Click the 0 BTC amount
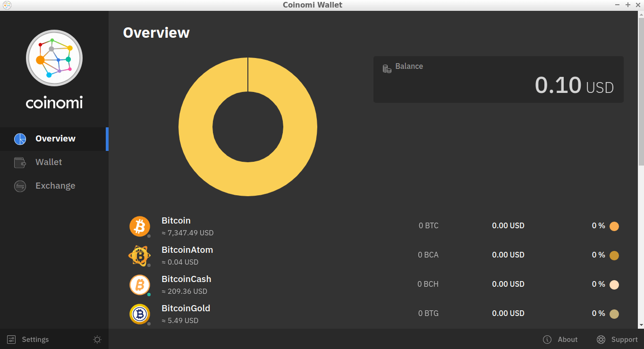Image resolution: width=644 pixels, height=349 pixels. click(x=429, y=226)
